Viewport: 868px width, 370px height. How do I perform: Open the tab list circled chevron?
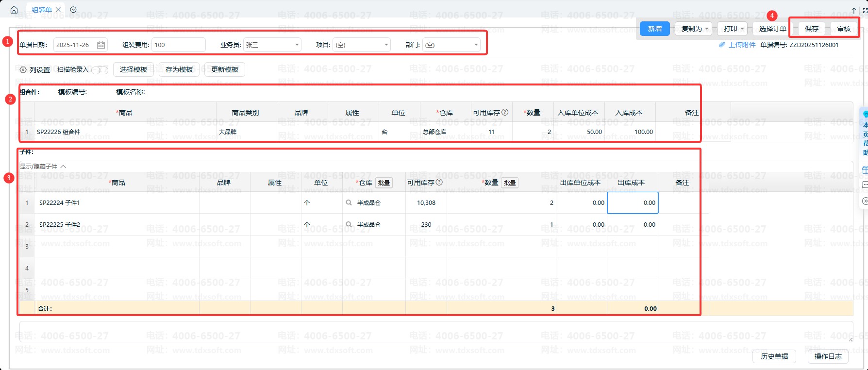73,10
